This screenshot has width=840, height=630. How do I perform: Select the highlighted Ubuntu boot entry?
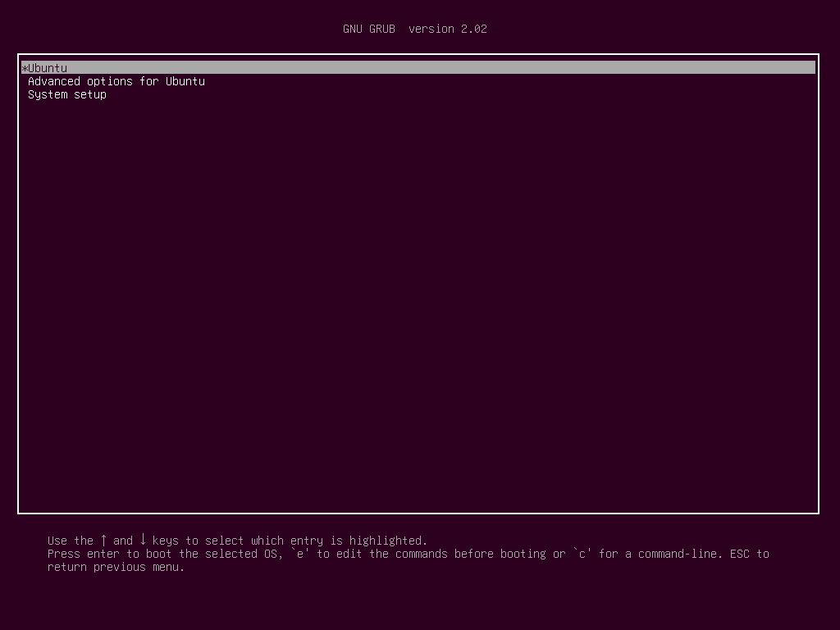tap(418, 67)
